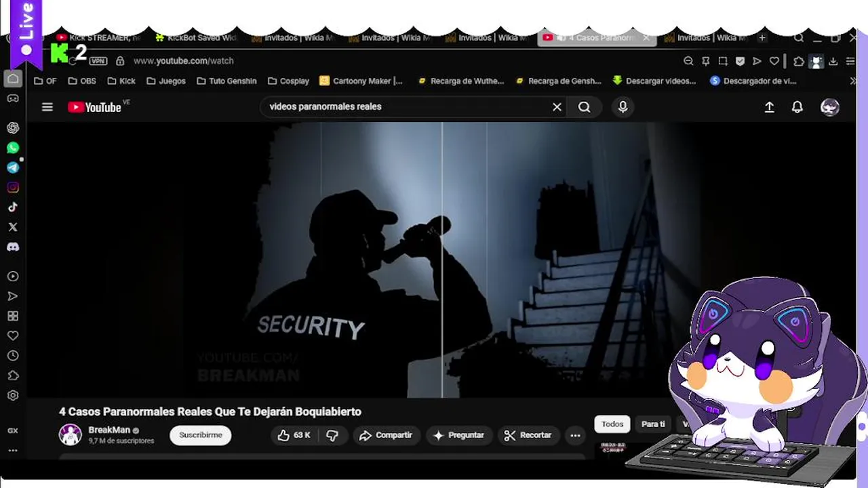This screenshot has width=868, height=488.
Task: Open sidebar extensions cube icon
Action: tap(13, 375)
